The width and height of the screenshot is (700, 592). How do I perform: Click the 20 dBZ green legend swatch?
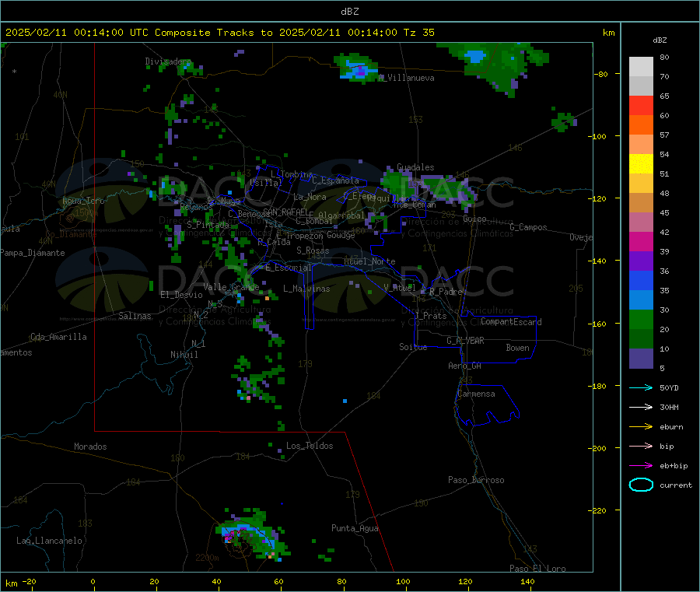pyautogui.click(x=641, y=319)
